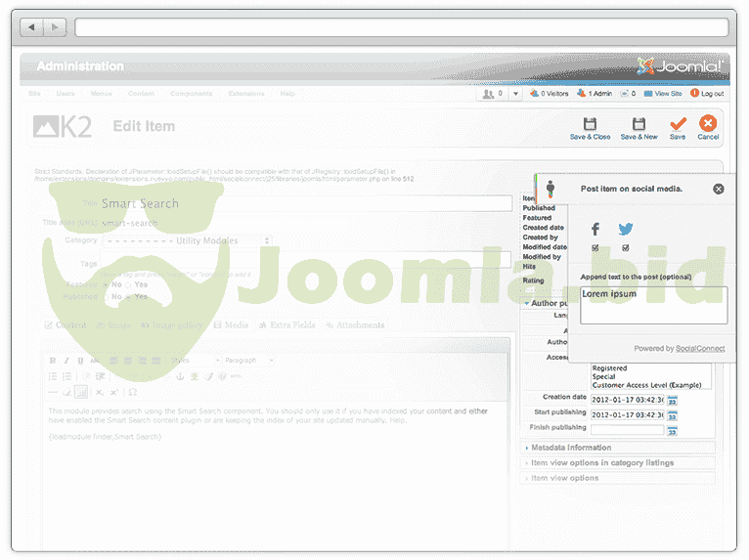The height and width of the screenshot is (560, 749).
Task: Click the Joomla! logo in header
Action: pos(680,65)
